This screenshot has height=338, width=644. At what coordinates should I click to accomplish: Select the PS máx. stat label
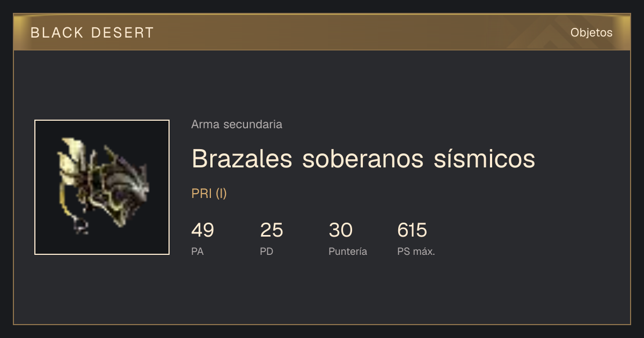pos(416,251)
